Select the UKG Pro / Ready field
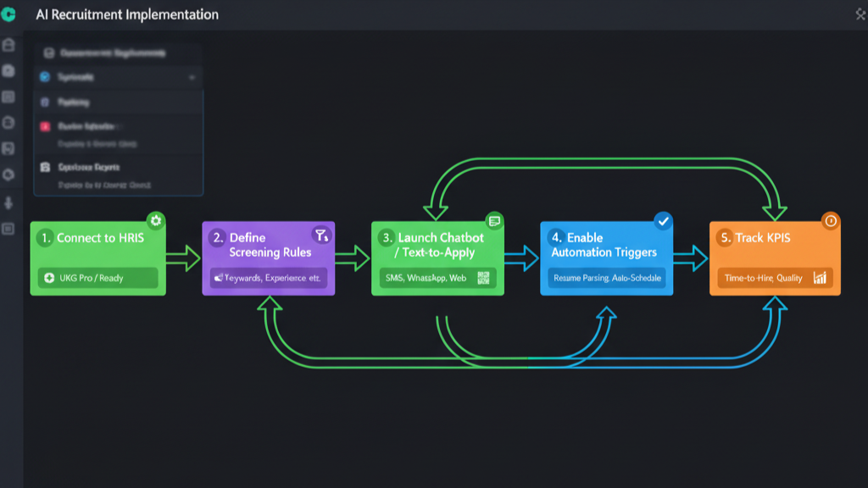 pos(97,278)
